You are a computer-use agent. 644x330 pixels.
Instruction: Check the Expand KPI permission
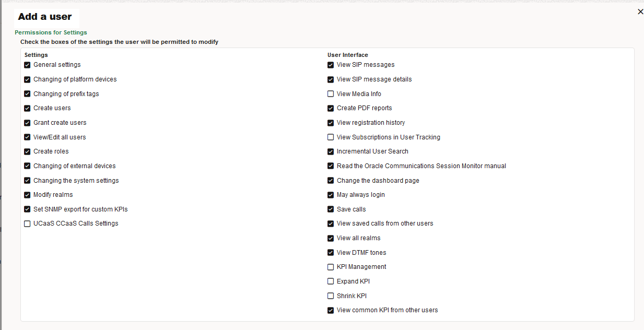(331, 281)
